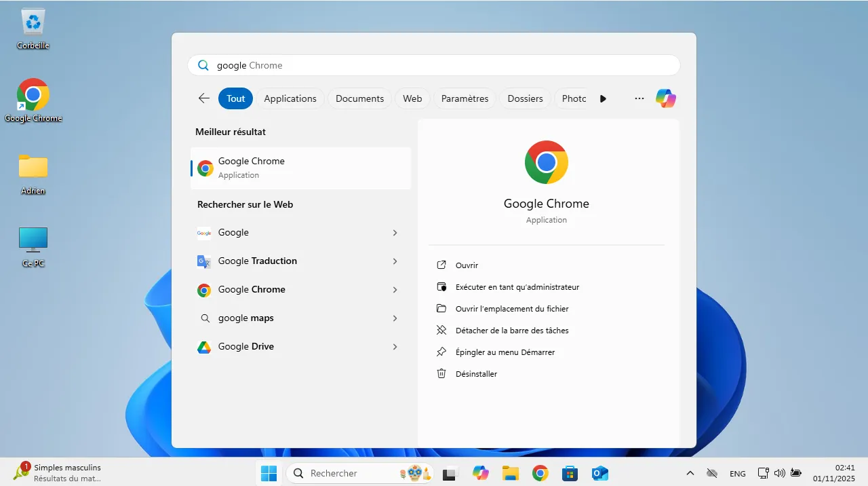Click the volume icon in the system tray

pos(780,473)
